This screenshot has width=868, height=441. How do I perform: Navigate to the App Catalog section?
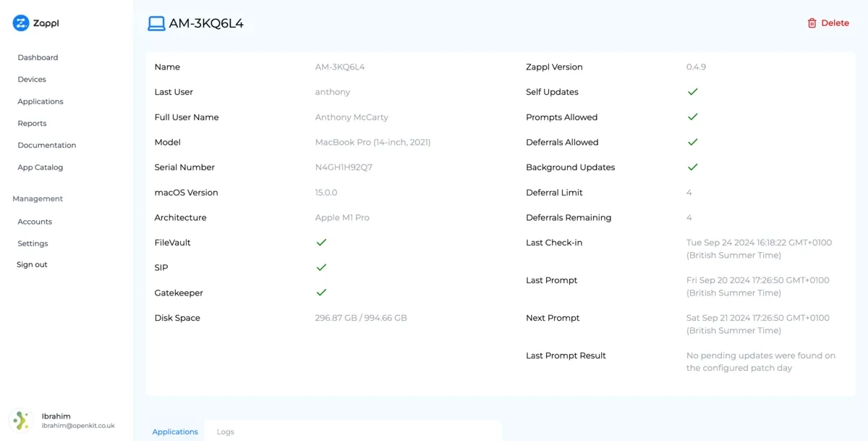click(39, 167)
